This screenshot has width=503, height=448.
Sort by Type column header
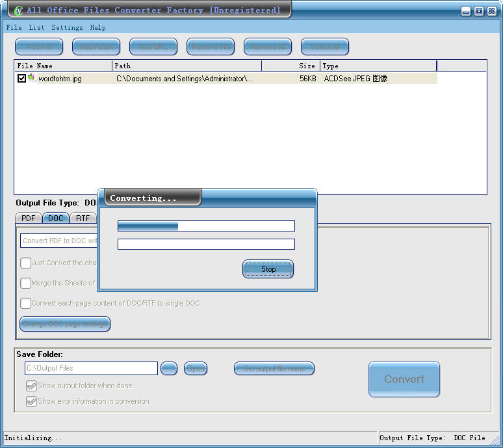[378, 66]
